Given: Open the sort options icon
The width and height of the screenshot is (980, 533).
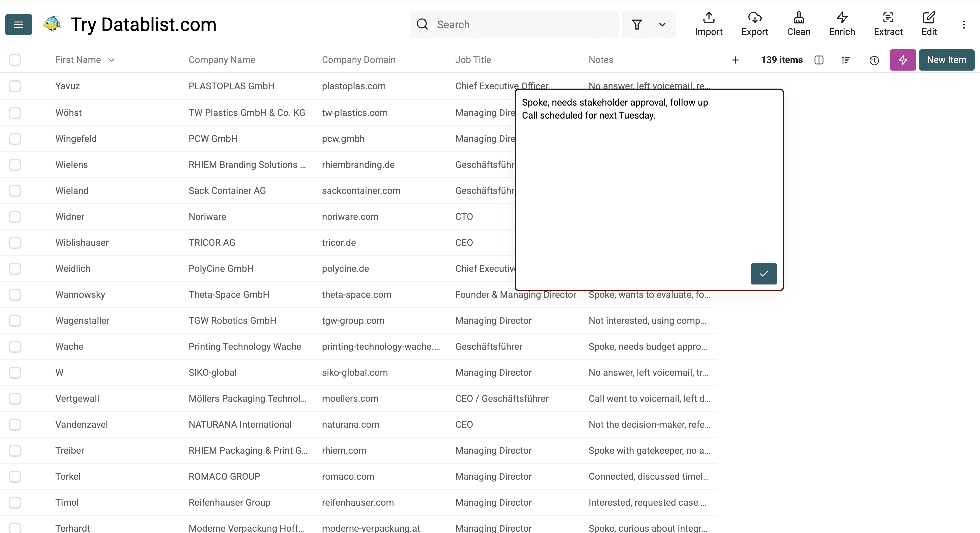Looking at the screenshot, I should [845, 60].
